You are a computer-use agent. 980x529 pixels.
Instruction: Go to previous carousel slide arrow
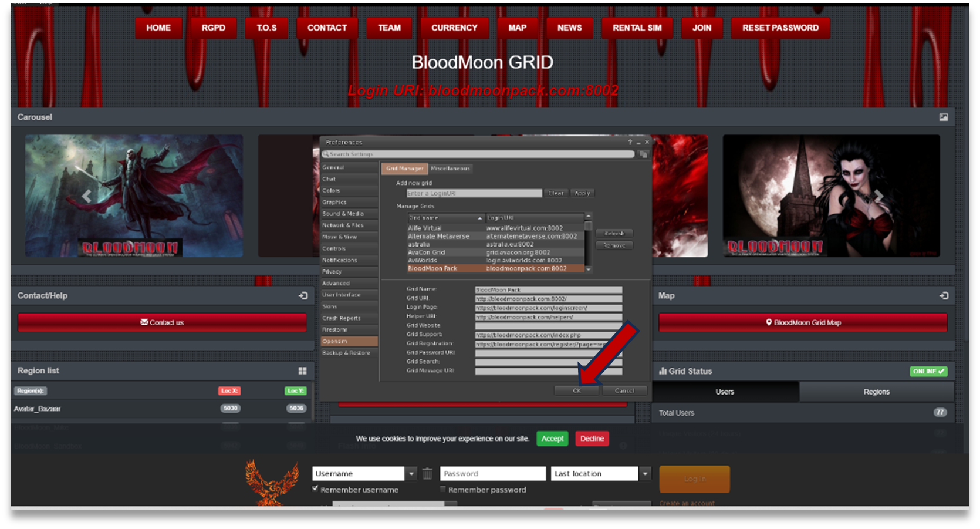[87, 196]
